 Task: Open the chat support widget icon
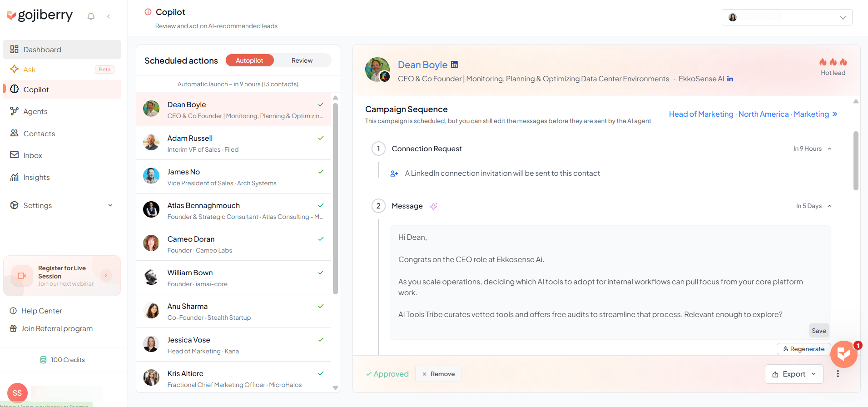click(844, 354)
